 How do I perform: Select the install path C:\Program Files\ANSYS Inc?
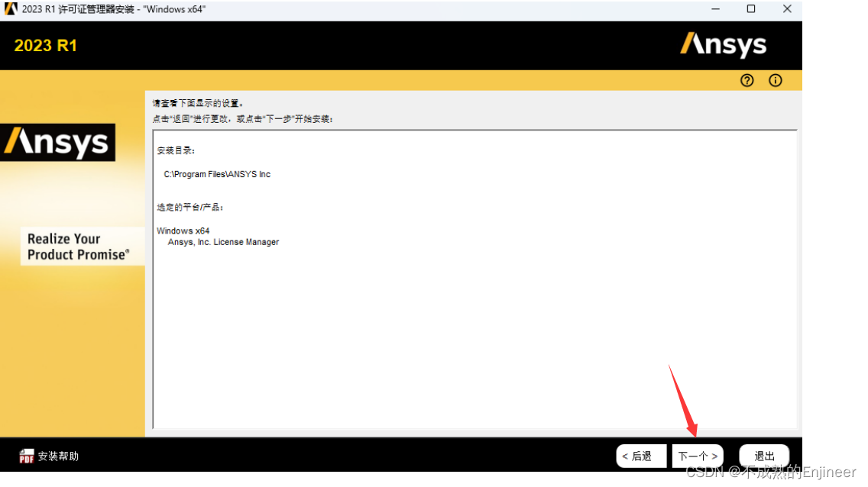217,174
